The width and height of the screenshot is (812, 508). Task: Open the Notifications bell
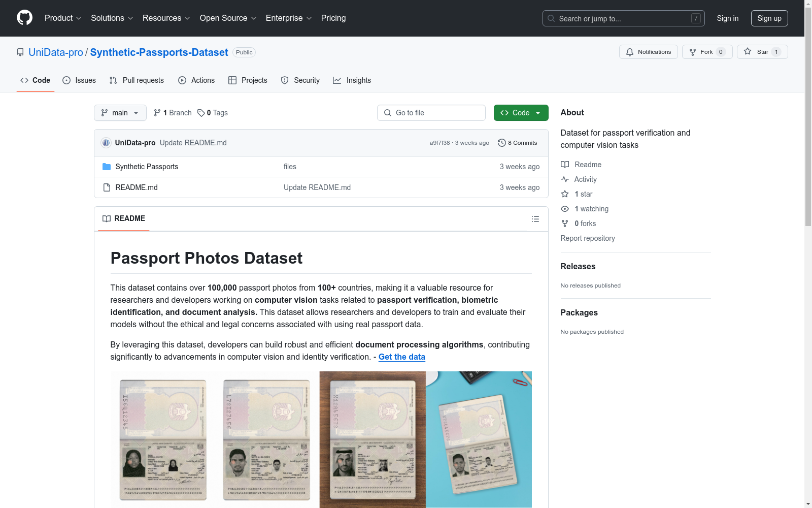point(630,51)
